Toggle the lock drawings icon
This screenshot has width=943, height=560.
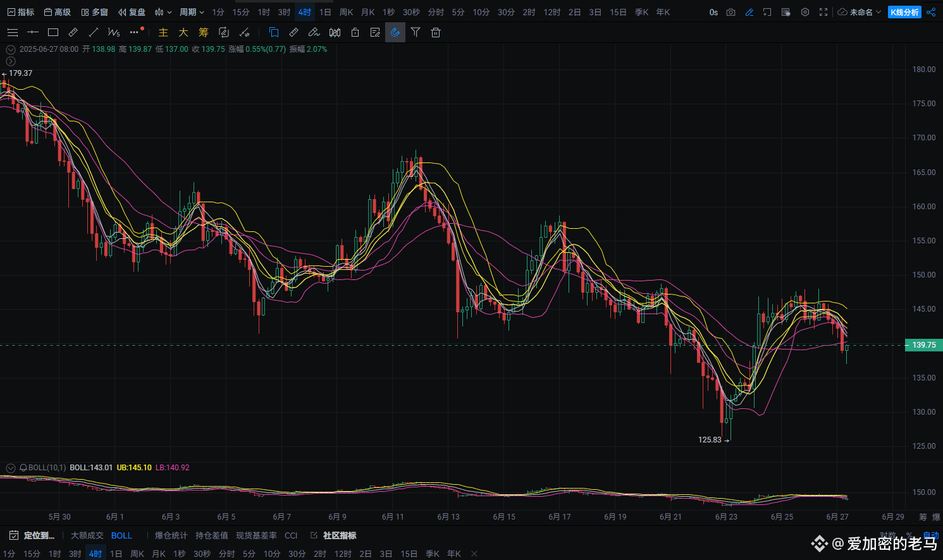pyautogui.click(x=355, y=32)
